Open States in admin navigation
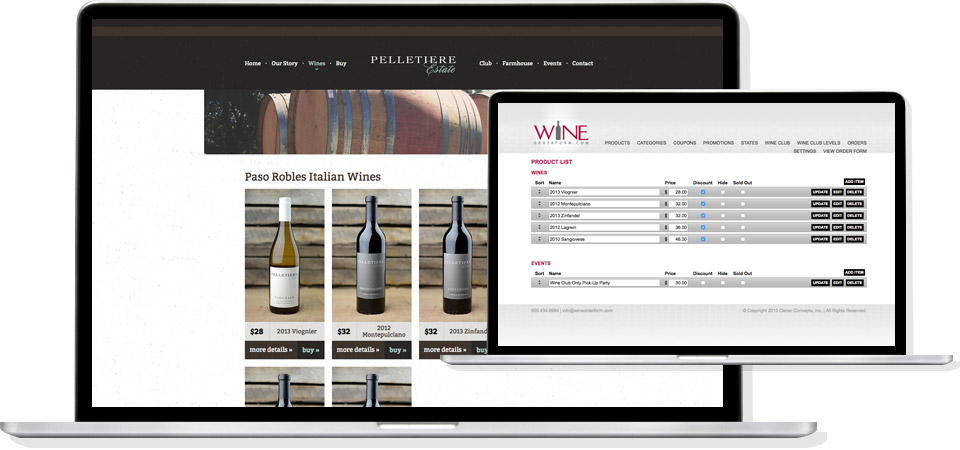The image size is (960, 450). [x=749, y=143]
